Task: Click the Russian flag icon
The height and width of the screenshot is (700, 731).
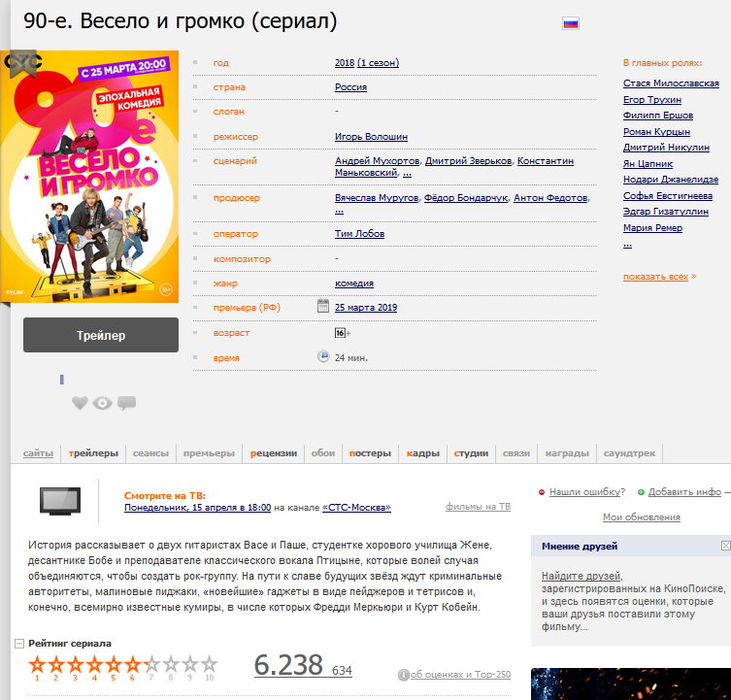Action: pos(571,23)
